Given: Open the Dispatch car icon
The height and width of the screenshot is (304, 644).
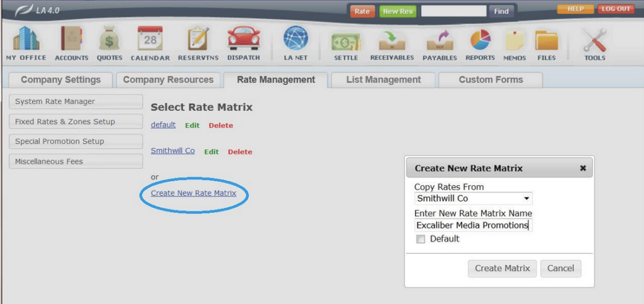Looking at the screenshot, I should pyautogui.click(x=243, y=40).
